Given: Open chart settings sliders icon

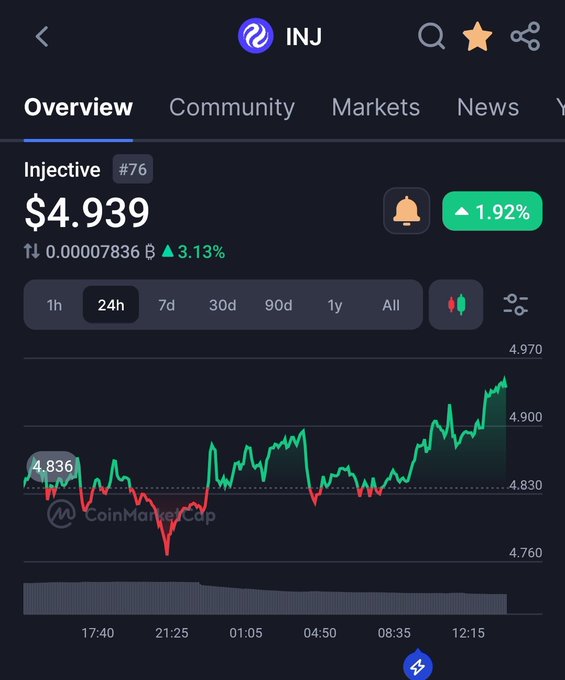Looking at the screenshot, I should pyautogui.click(x=516, y=304).
